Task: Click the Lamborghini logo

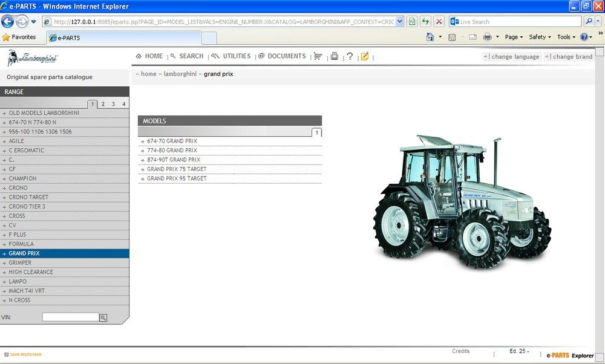Action: coord(33,59)
